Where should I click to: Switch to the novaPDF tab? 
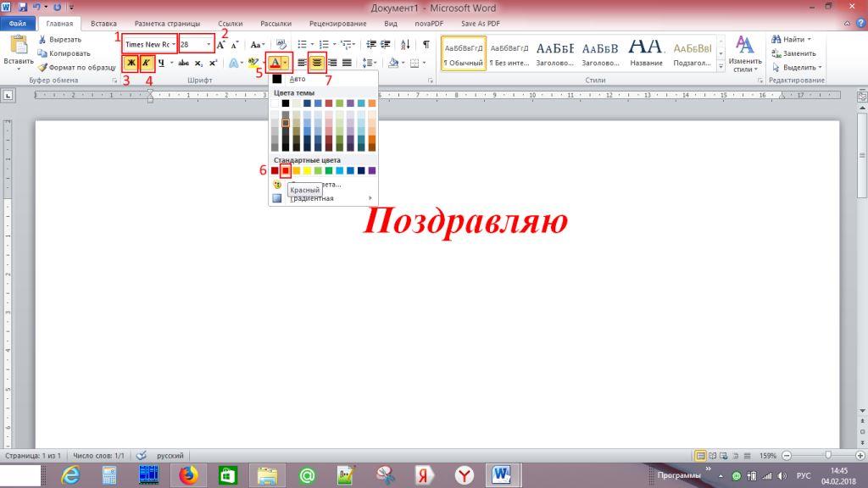tap(429, 24)
